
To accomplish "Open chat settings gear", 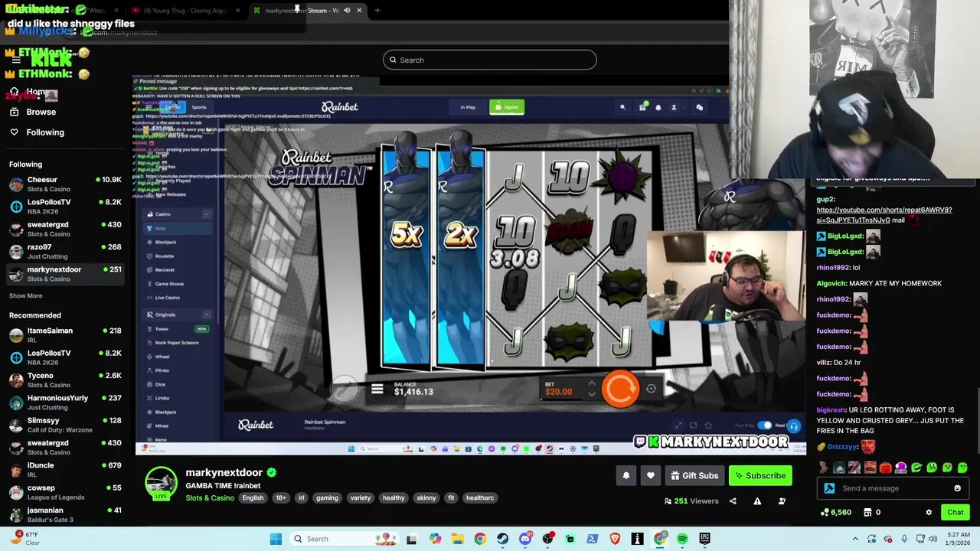I will tap(929, 513).
